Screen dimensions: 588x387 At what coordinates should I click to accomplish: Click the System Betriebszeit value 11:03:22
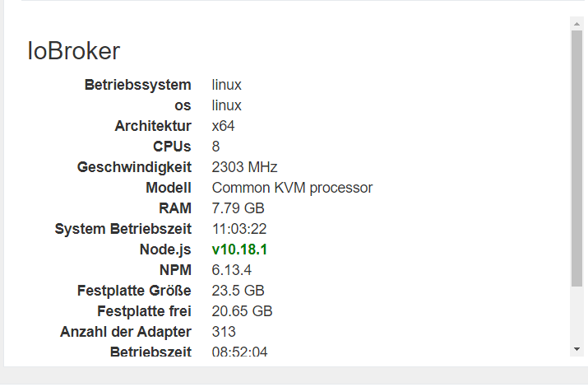pos(239,229)
